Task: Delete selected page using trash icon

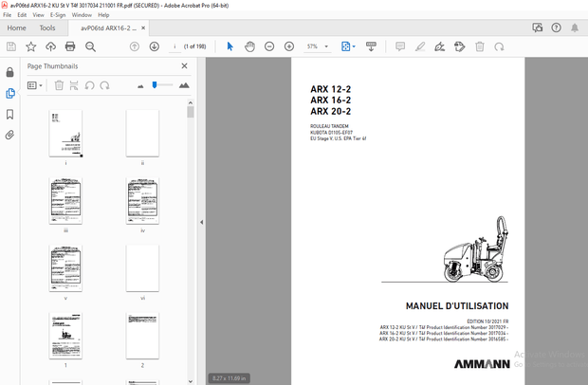Action: (59, 85)
